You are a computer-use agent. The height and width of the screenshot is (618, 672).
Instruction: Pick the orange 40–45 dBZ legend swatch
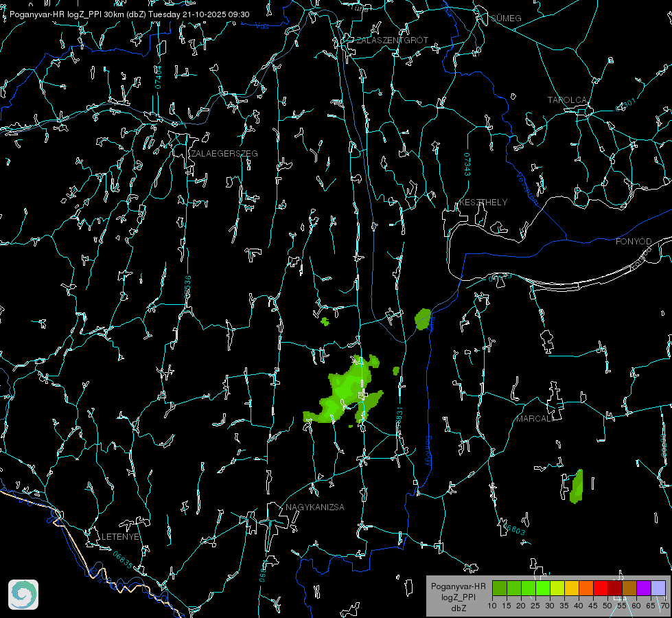tap(586, 588)
